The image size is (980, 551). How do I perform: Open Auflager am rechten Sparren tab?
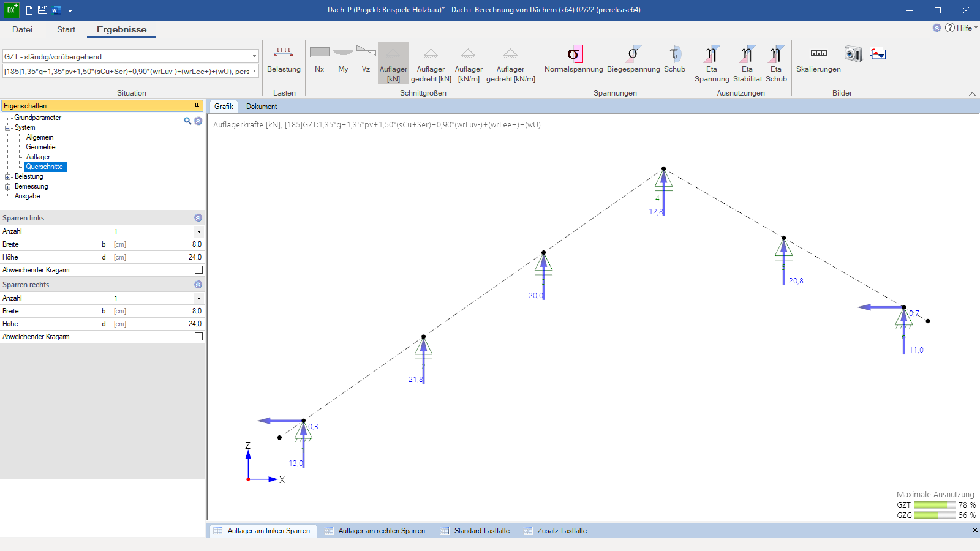(375, 531)
